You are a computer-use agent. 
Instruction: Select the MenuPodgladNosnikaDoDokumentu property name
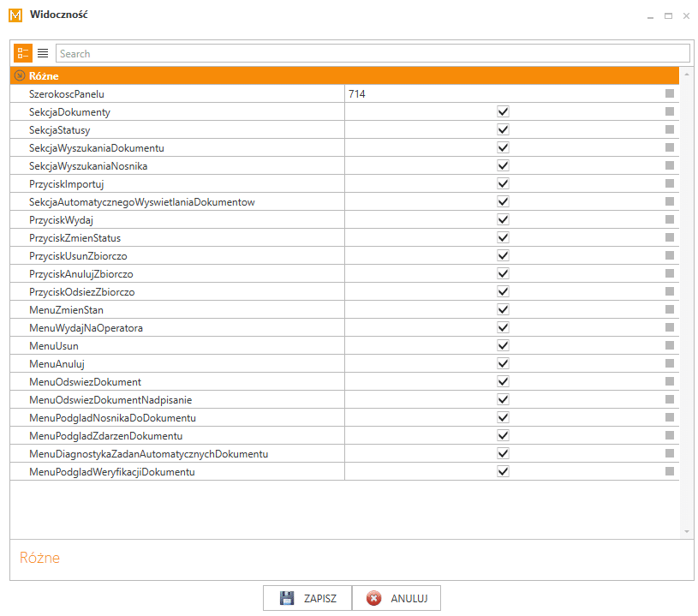pyautogui.click(x=113, y=418)
